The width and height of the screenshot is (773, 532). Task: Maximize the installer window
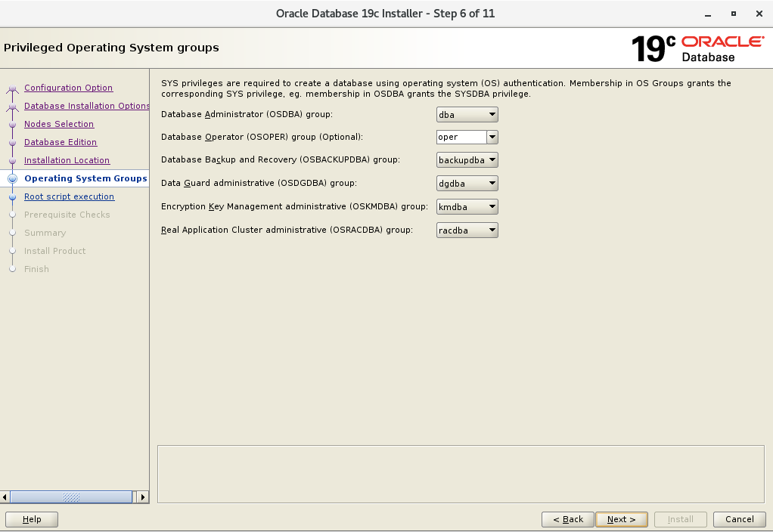734,14
